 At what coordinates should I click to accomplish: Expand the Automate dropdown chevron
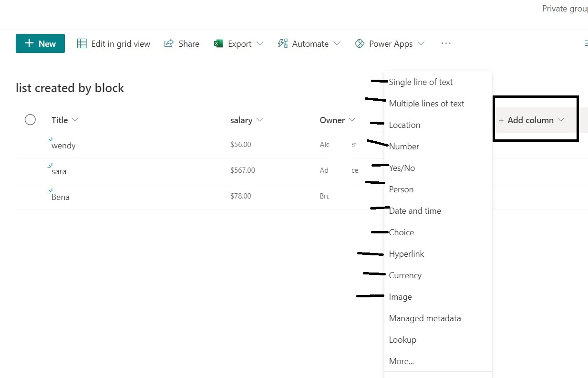click(x=337, y=43)
